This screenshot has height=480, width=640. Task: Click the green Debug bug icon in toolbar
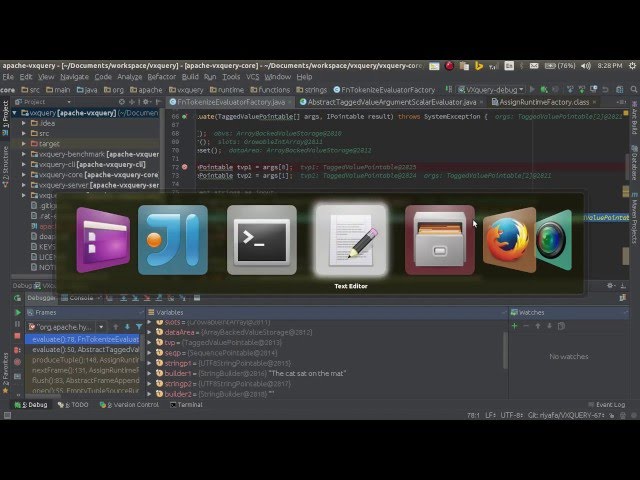[544, 89]
